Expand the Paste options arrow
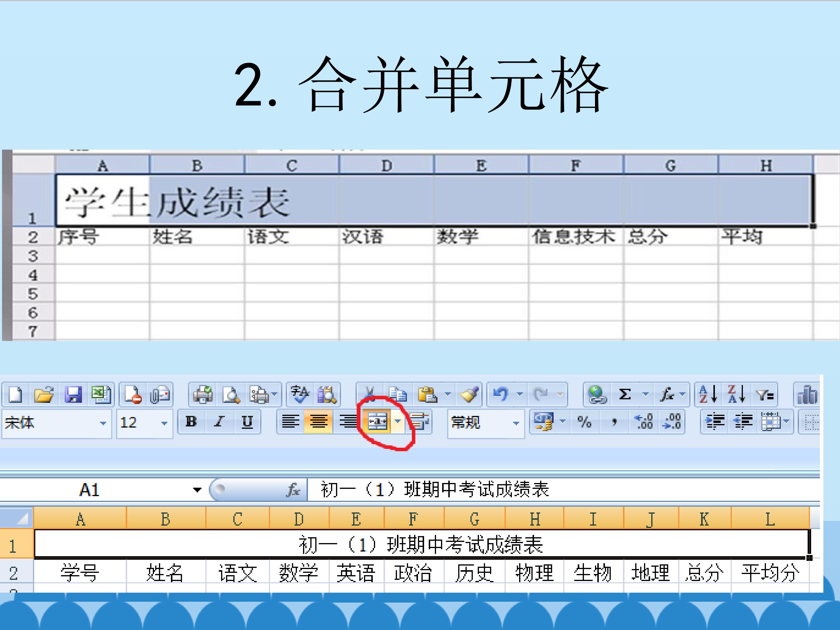This screenshot has height=630, width=840. tap(448, 394)
